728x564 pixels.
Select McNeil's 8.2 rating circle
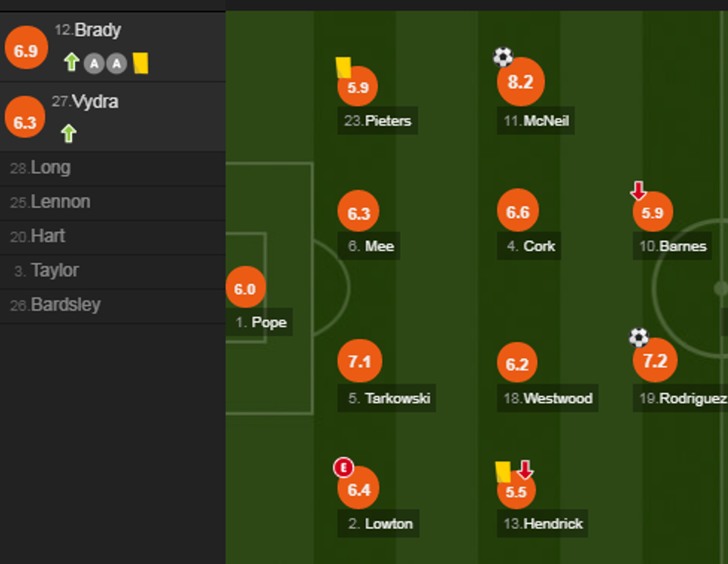coord(520,82)
